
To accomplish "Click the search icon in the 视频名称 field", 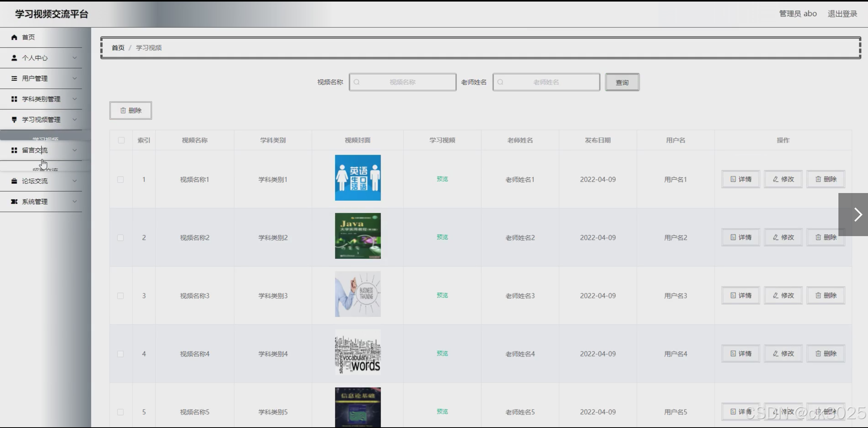I will pos(357,82).
